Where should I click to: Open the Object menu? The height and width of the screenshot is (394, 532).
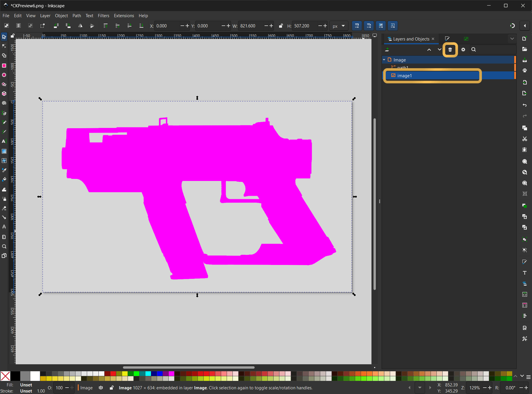point(61,16)
